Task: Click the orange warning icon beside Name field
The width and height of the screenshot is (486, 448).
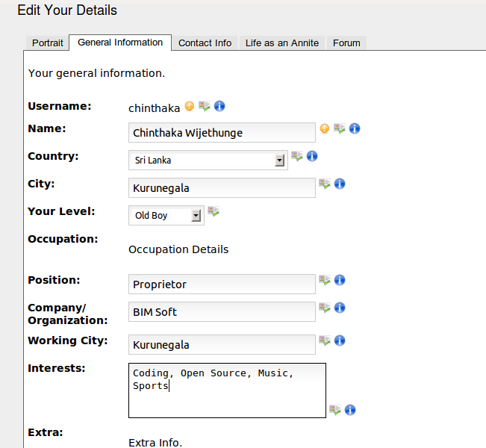Action: click(325, 128)
